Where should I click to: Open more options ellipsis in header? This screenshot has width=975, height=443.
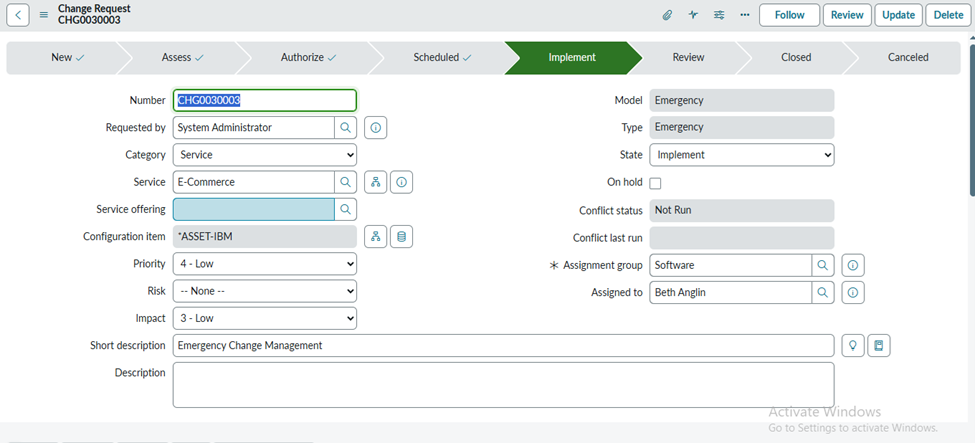coord(745,15)
